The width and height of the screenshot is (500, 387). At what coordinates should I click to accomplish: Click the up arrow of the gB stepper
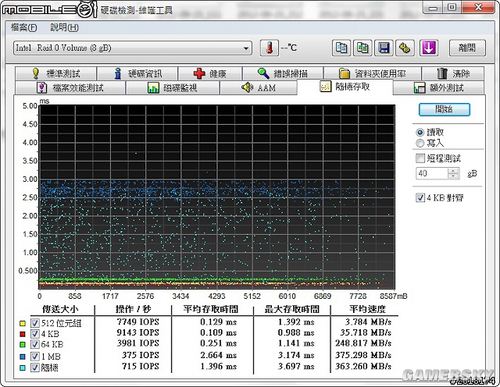[x=453, y=171]
